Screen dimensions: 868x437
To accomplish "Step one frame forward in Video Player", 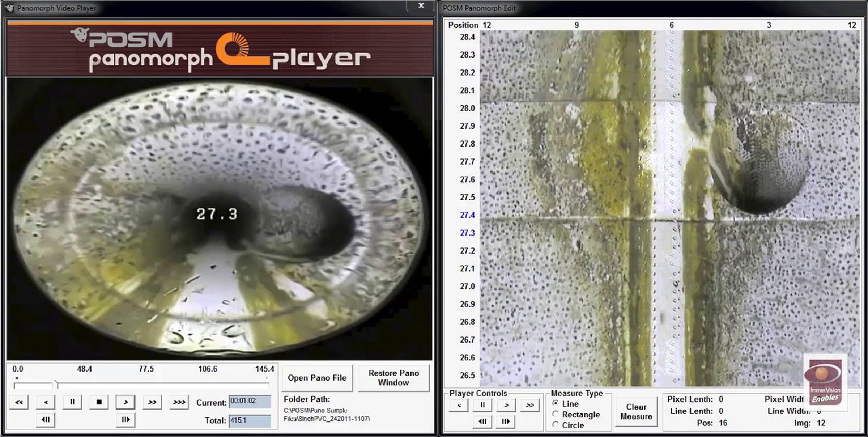I will 125,420.
